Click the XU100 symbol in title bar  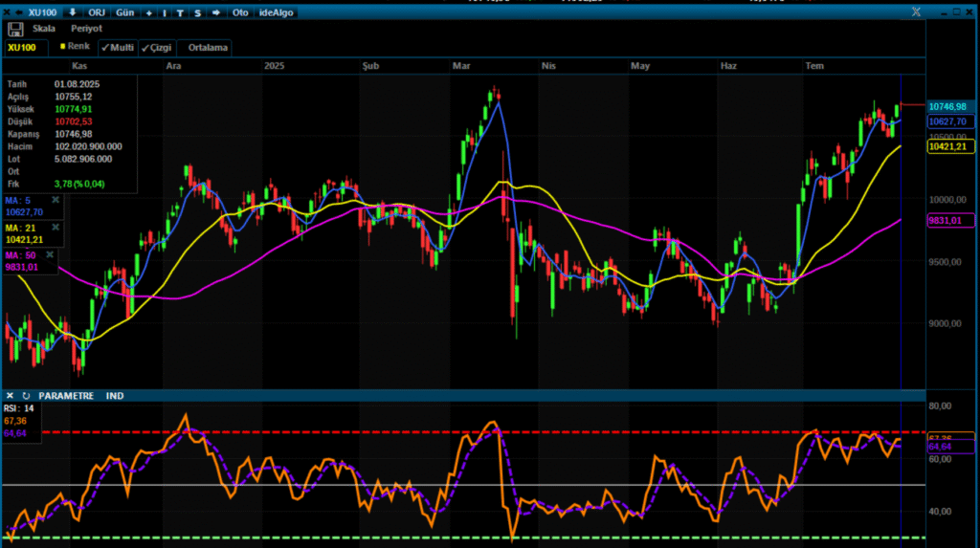pos(42,12)
